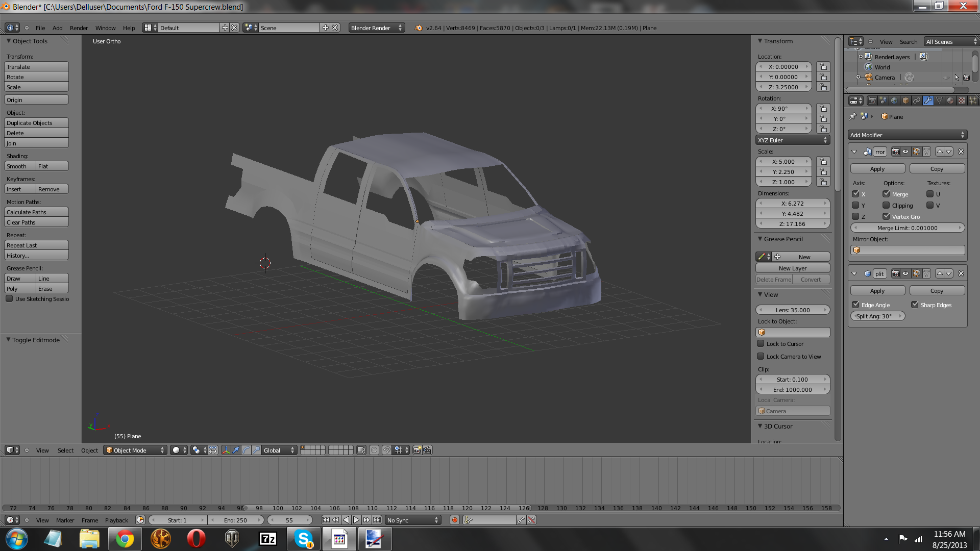This screenshot has width=980, height=551.
Task: Toggle the manipulate object centers icon
Action: [213, 450]
